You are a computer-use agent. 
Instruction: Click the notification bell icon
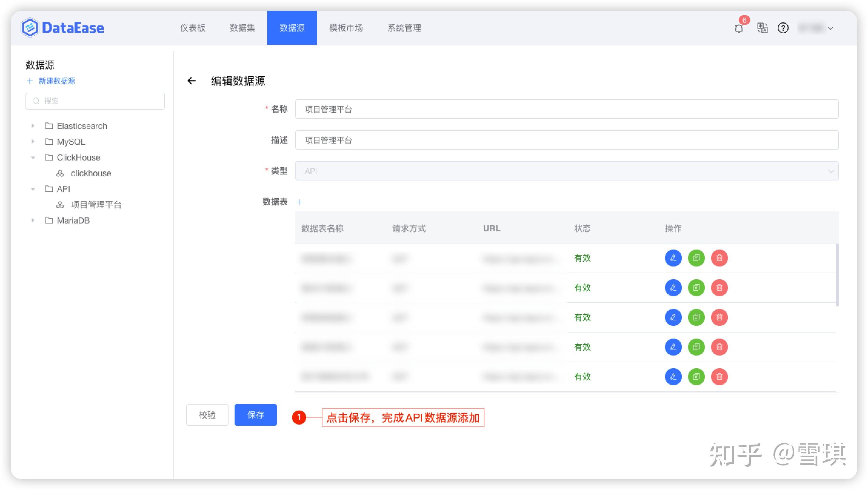(x=739, y=28)
